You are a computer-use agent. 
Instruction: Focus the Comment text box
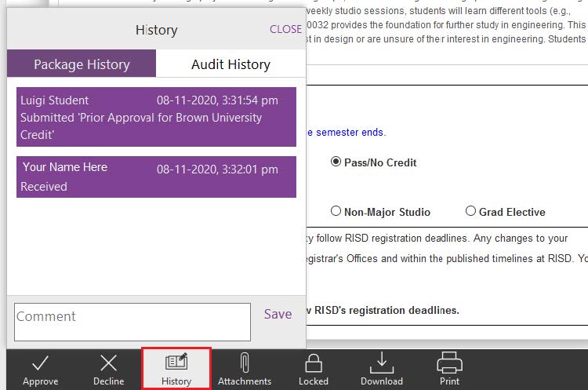coord(132,322)
